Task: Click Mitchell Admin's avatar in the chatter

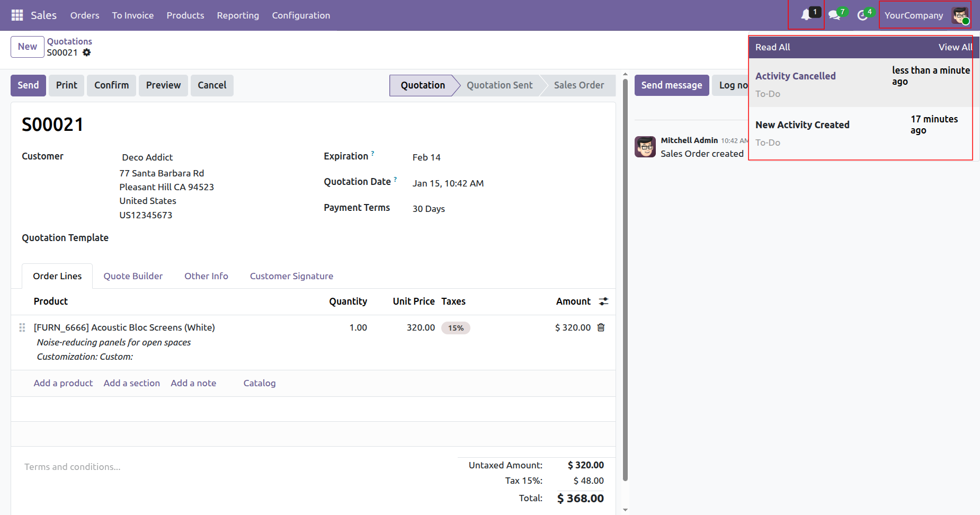Action: pos(645,147)
